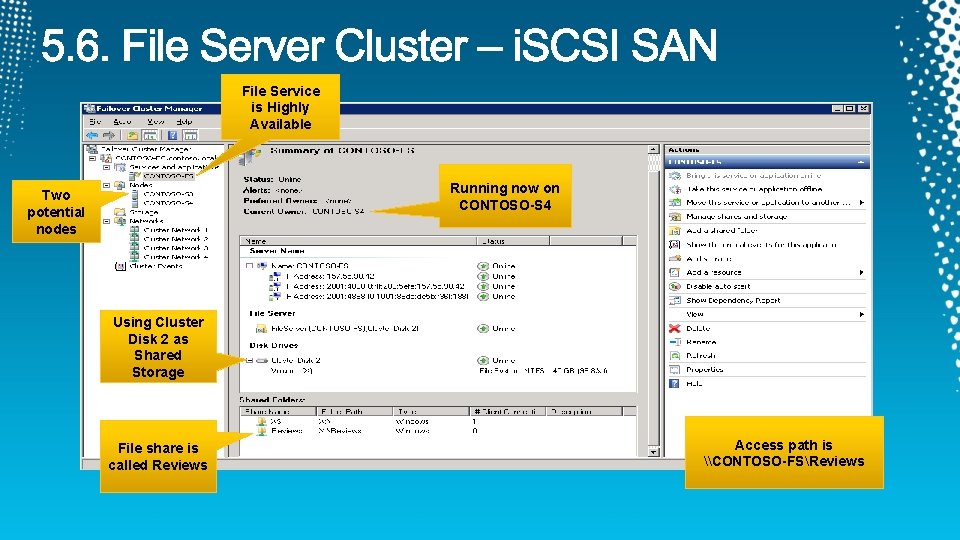Viewport: 960px width, 540px height.
Task: Open Move this service submenu arrow
Action: (861, 203)
